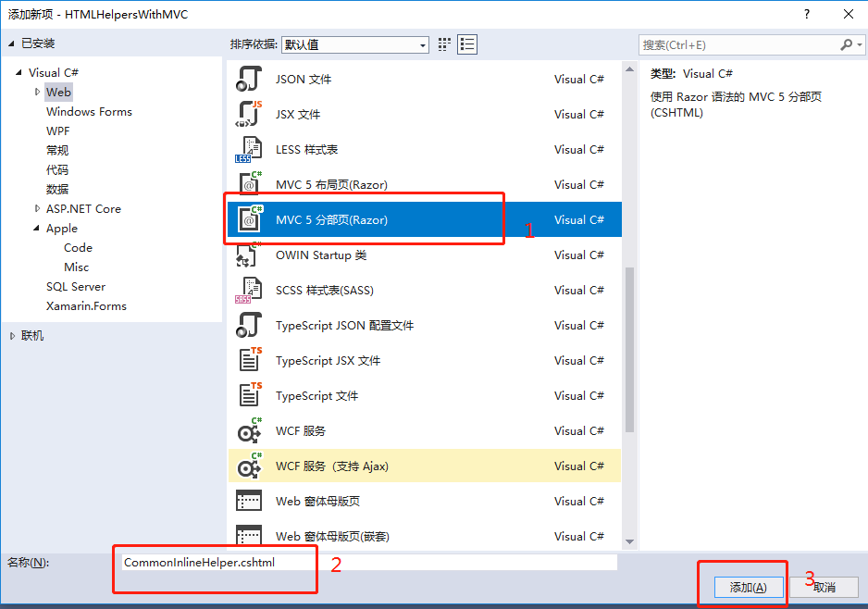The height and width of the screenshot is (609, 868).
Task: Click the list scroll down arrow
Action: click(x=629, y=541)
